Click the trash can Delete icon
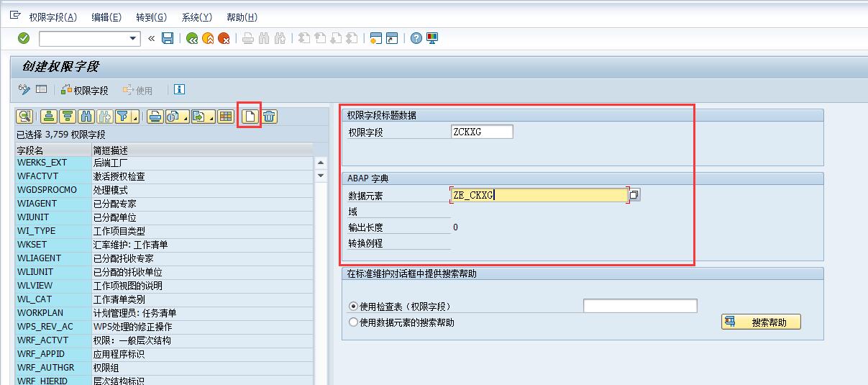868x385 pixels. pos(269,117)
